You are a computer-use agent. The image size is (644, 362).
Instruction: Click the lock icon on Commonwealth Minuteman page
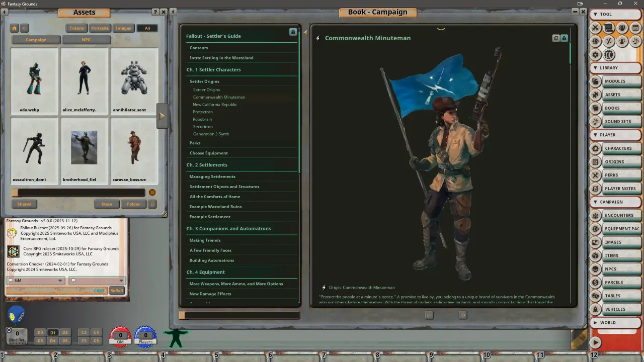click(564, 38)
